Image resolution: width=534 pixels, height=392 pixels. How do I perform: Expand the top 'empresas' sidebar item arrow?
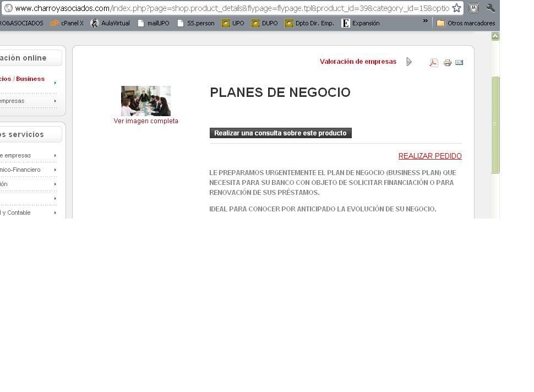coord(55,101)
